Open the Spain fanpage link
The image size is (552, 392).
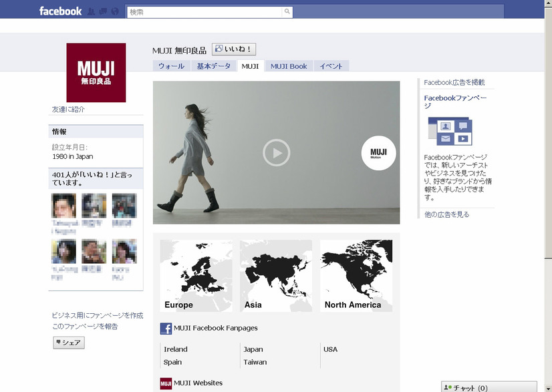172,362
